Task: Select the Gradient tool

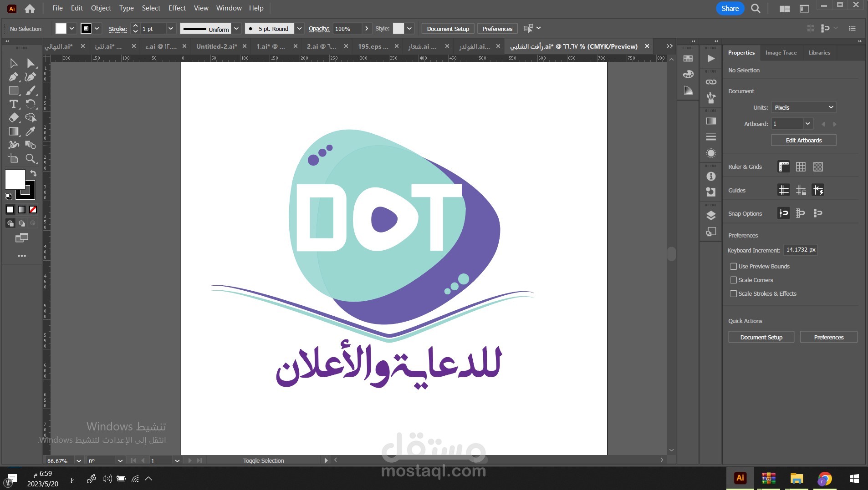Action: click(x=14, y=131)
